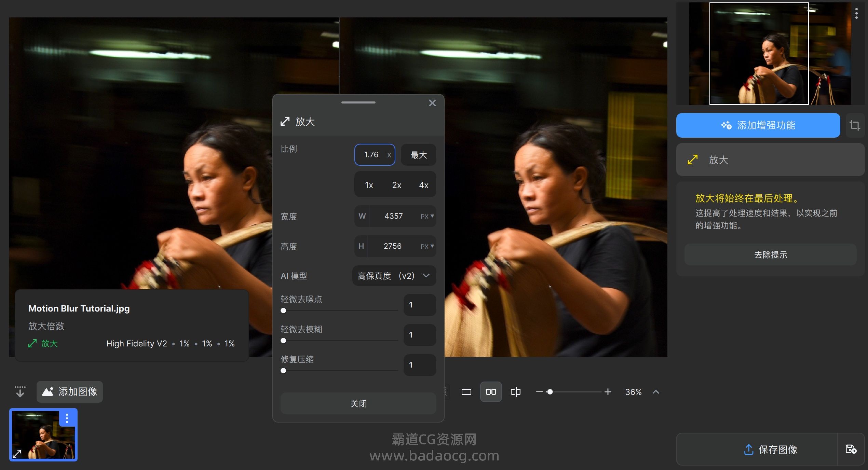Click the 比例 scale input showing 1.76
Viewport: 868px width, 470px height.
375,155
